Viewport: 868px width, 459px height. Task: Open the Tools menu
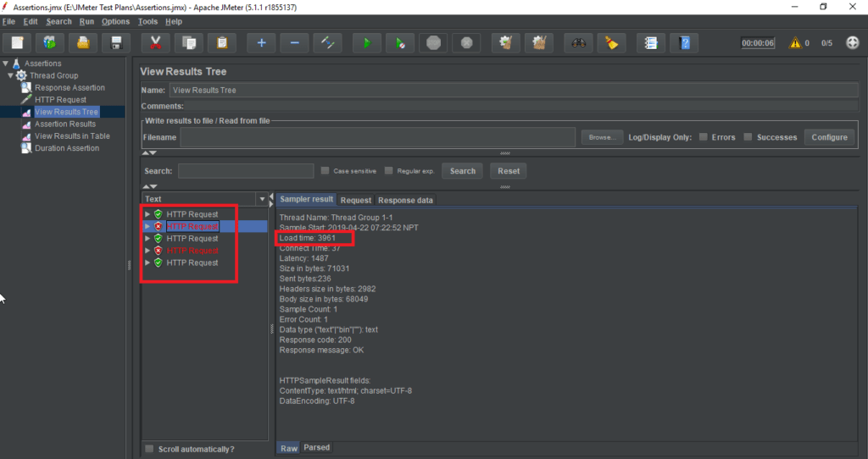[147, 21]
